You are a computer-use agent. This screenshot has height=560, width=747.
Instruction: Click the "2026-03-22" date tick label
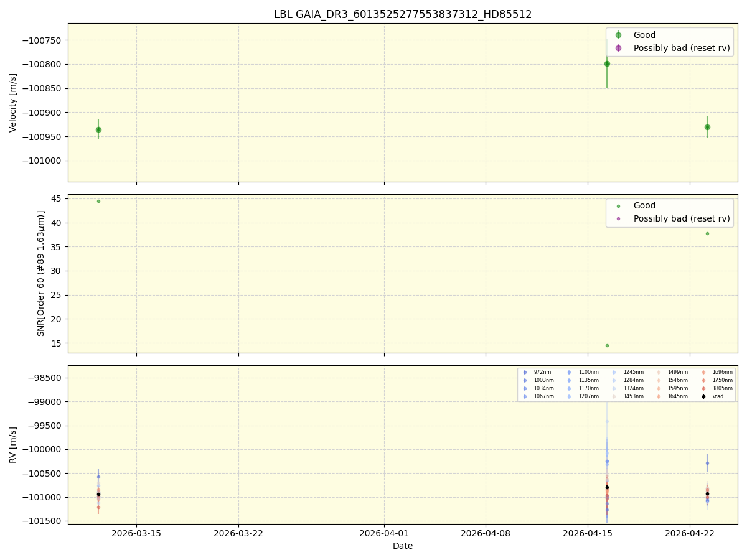coord(238,533)
